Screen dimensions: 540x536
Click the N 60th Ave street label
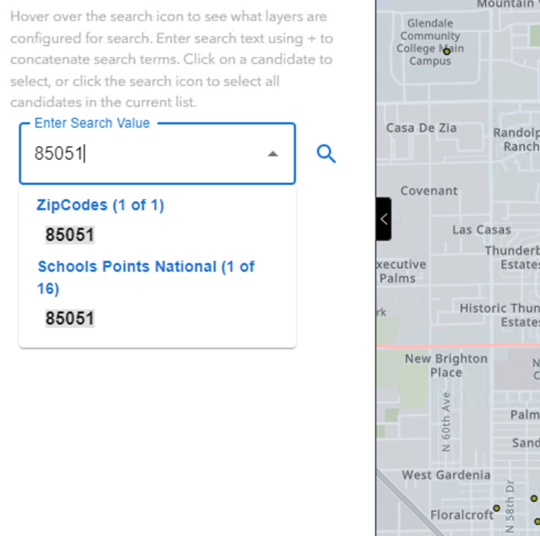[446, 422]
